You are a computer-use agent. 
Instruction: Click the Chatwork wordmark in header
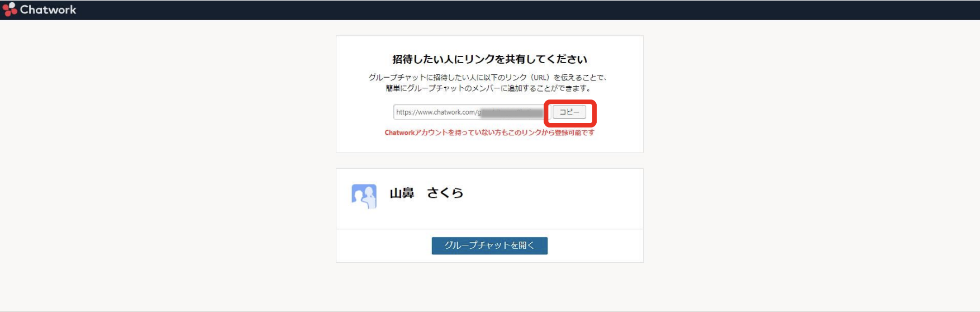pos(48,10)
